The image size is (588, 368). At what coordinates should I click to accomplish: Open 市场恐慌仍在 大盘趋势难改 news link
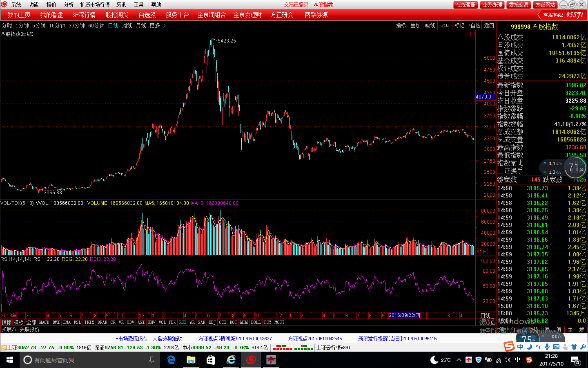[x=149, y=339]
